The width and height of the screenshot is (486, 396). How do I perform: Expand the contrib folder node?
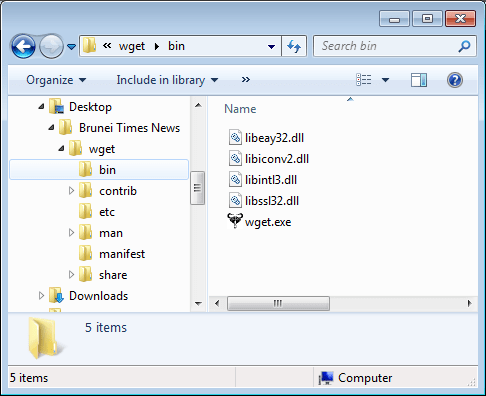71,191
